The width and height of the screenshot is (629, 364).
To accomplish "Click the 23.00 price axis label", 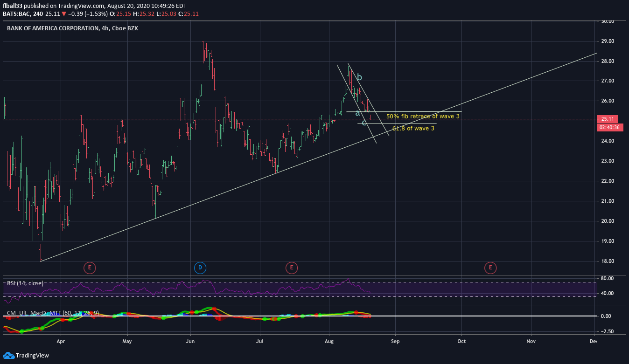I will coord(607,161).
